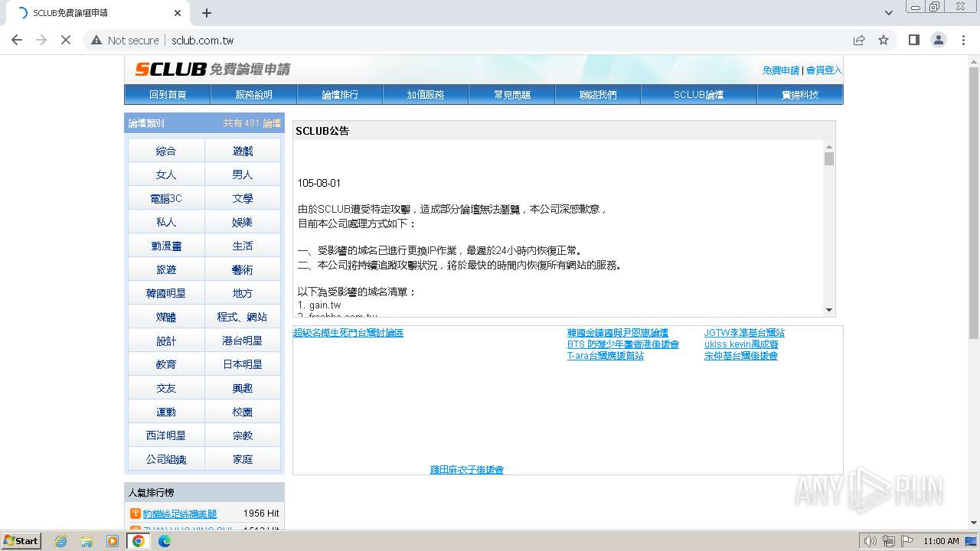Open T-ara台灣應援首站 link
Viewport: 980px width, 551px height.
click(606, 356)
